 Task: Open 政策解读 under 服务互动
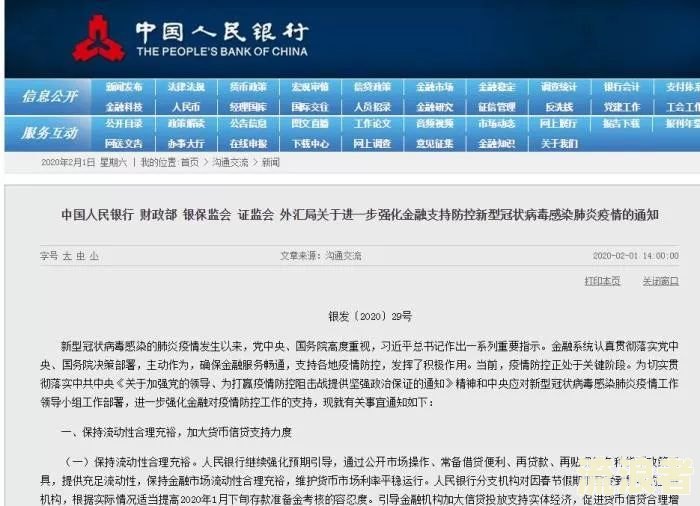pos(186,124)
